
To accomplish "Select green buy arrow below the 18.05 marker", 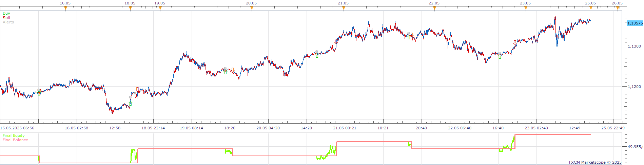I will pyautogui.click(x=131, y=103).
